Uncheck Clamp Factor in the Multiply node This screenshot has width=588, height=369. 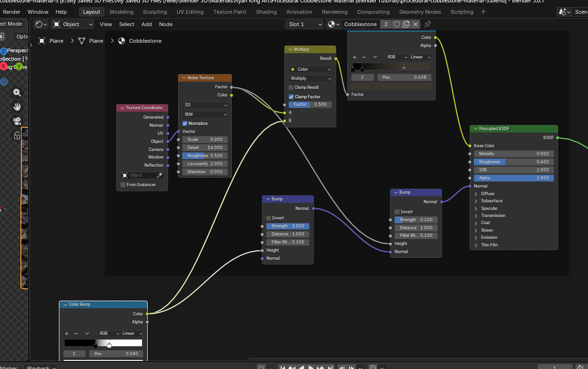coord(291,97)
